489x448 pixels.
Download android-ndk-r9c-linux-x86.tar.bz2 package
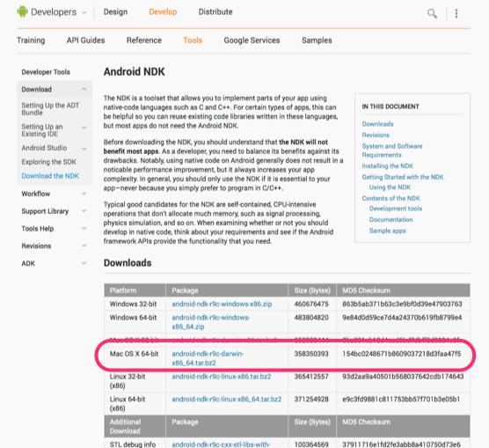(222, 377)
